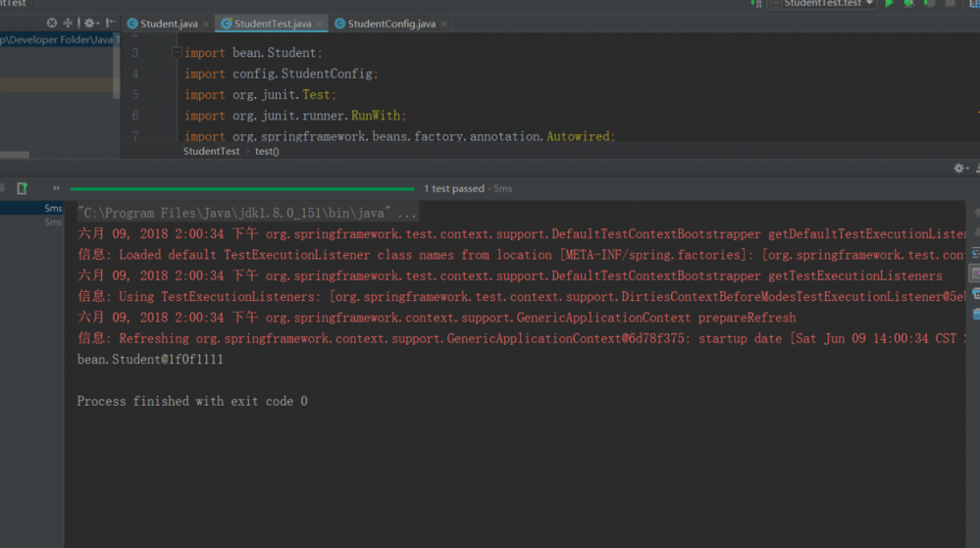Viewport: 980px width, 548px height.
Task: Click the grey stop button in the toolbar
Action: point(950,4)
